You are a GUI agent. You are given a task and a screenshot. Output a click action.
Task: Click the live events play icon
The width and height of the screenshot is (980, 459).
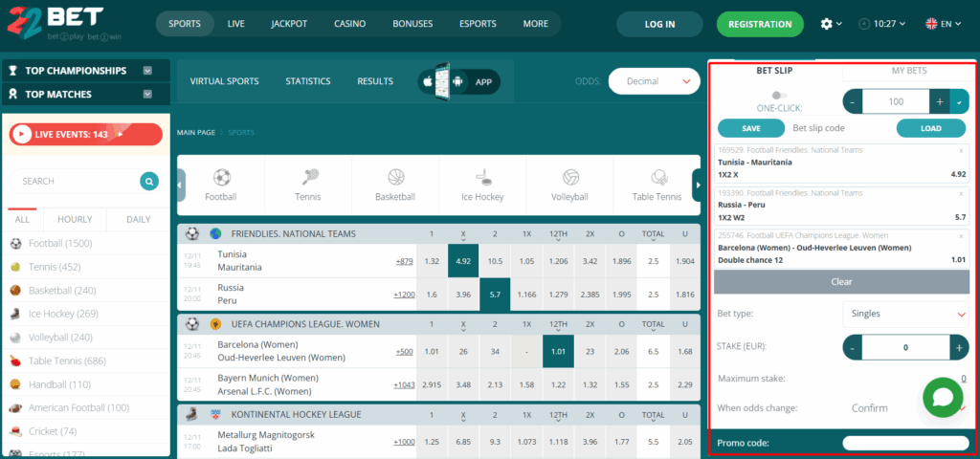point(23,134)
